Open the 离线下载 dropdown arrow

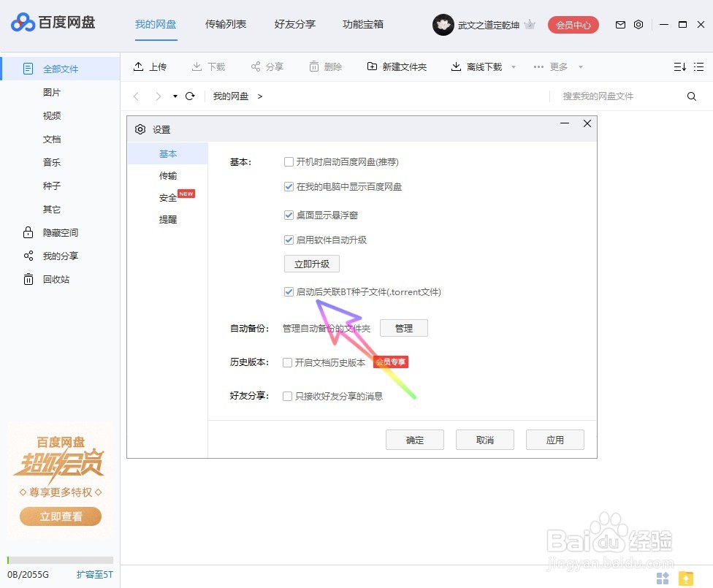click(514, 66)
